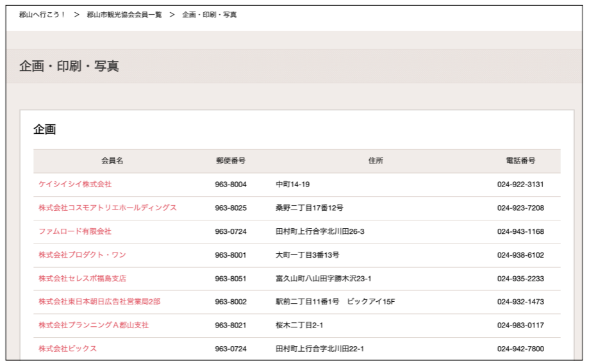Viewport: 589px width, 364px height.
Task: Click the 郵便番号 column header
Action: pos(231,161)
